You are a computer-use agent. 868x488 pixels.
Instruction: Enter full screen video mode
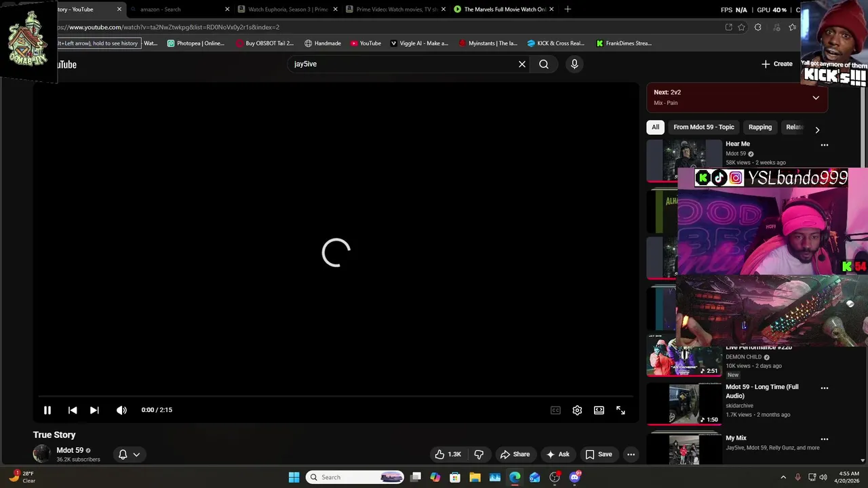pyautogui.click(x=620, y=410)
